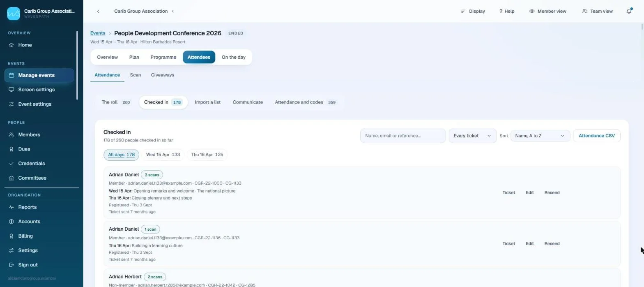Open notifications bell icon

click(629, 11)
